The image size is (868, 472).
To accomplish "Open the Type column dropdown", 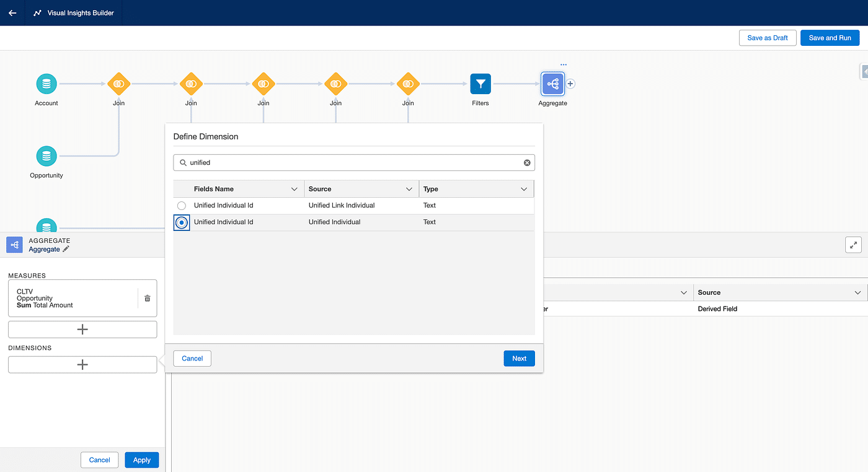I will coord(524,189).
